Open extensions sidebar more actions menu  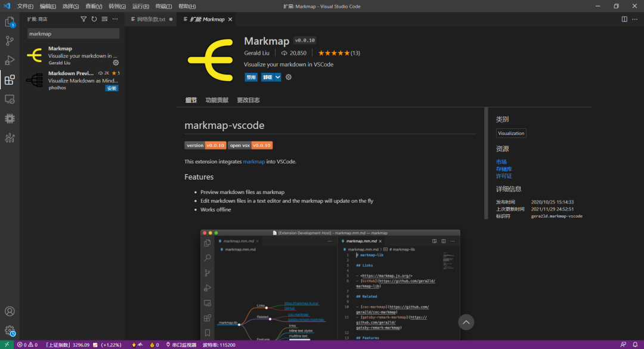click(115, 19)
